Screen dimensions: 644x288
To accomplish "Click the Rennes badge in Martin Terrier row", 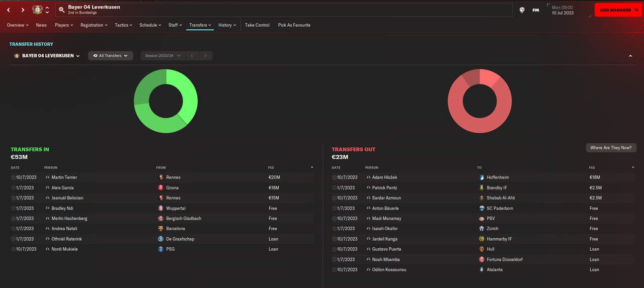I will click(x=161, y=177).
